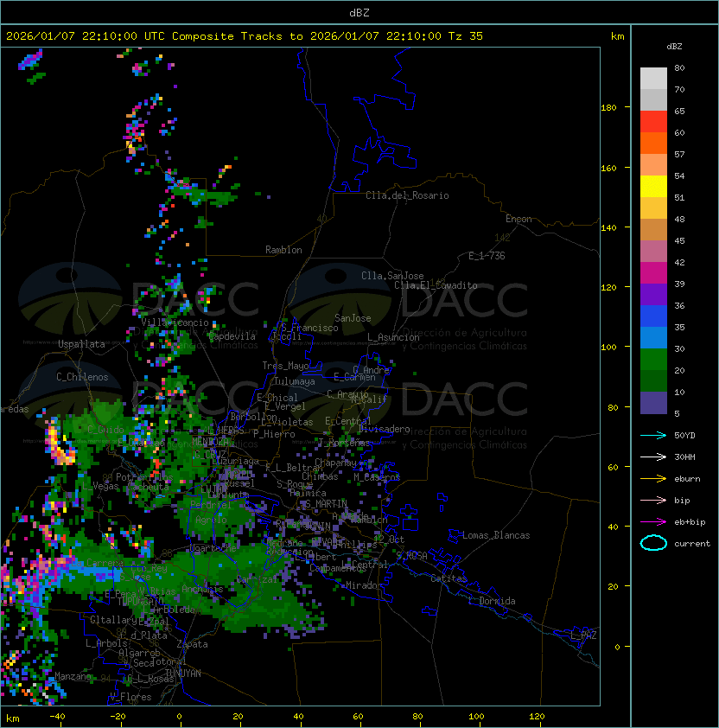Pick the light grey 70-80 dBZ swatch
Screen dimensions: 719x728
[653, 79]
